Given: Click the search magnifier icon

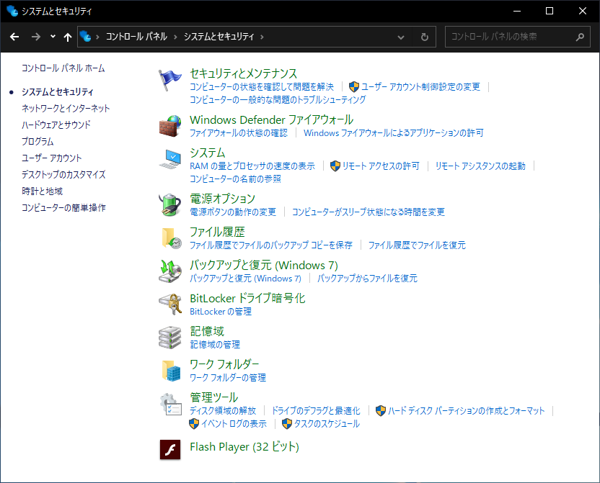Looking at the screenshot, I should [580, 37].
